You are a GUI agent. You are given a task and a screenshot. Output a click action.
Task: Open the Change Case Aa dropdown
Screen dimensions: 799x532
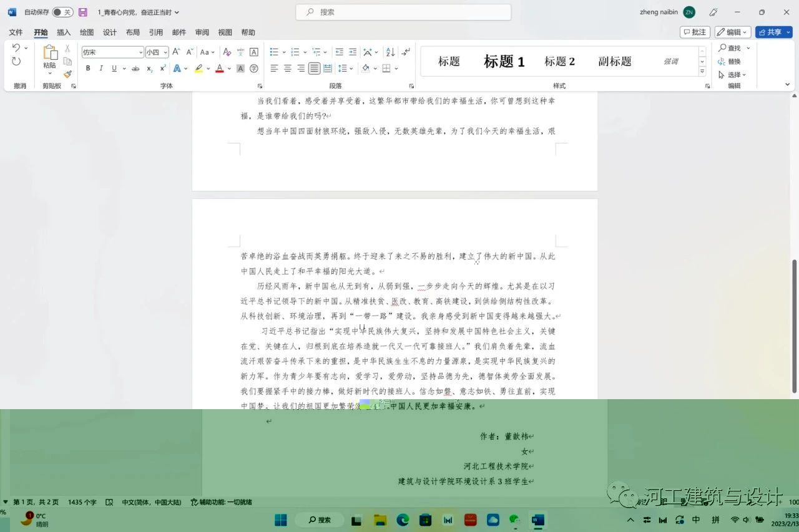(x=208, y=52)
